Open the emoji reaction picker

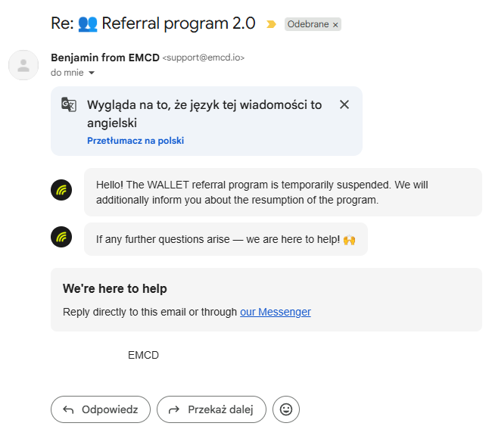286,409
